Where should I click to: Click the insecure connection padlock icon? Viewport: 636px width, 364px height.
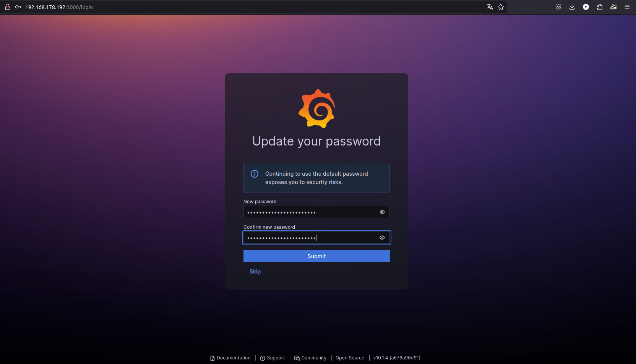click(8, 7)
